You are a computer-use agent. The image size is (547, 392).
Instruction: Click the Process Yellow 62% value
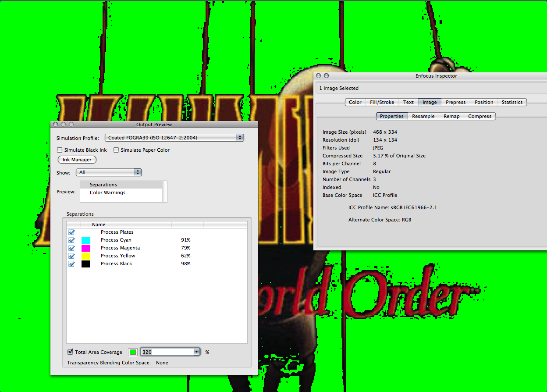click(186, 256)
